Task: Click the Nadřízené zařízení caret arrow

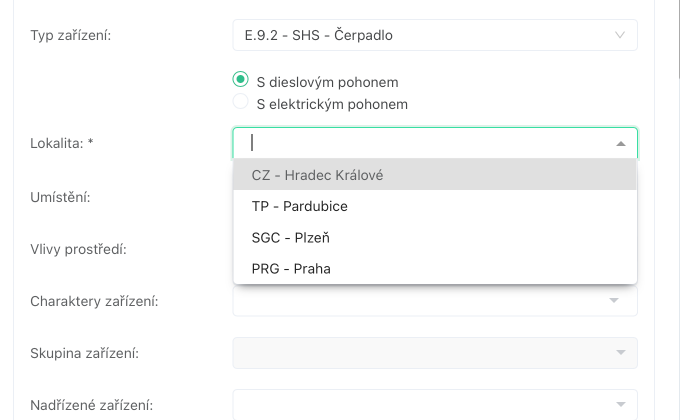Action: [x=620, y=405]
